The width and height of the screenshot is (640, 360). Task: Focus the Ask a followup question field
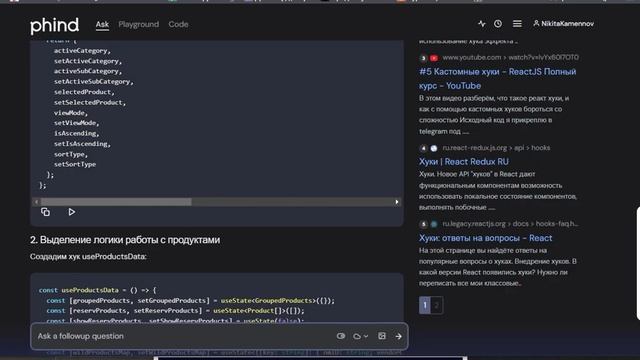pyautogui.click(x=184, y=336)
